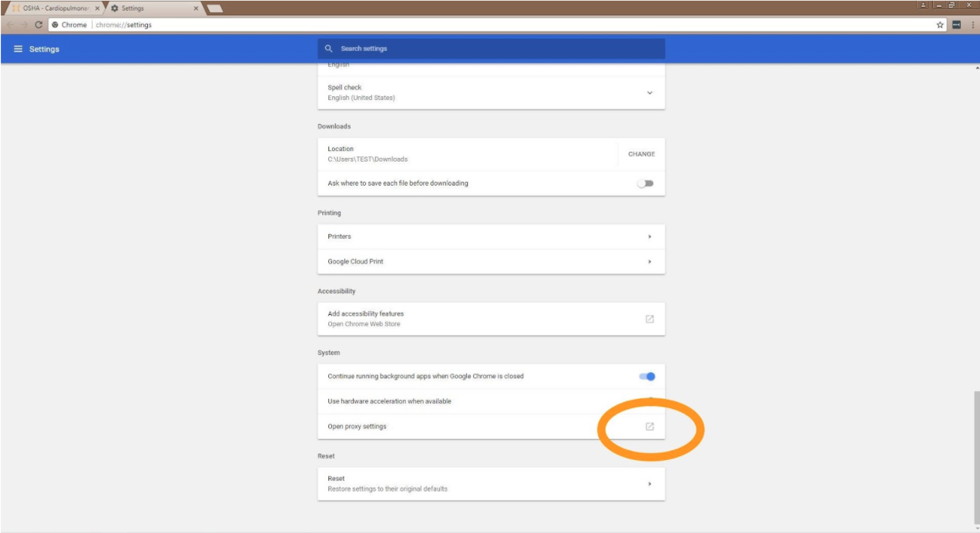Click the accessibility features external-link icon
The image size is (980, 533).
(x=649, y=319)
